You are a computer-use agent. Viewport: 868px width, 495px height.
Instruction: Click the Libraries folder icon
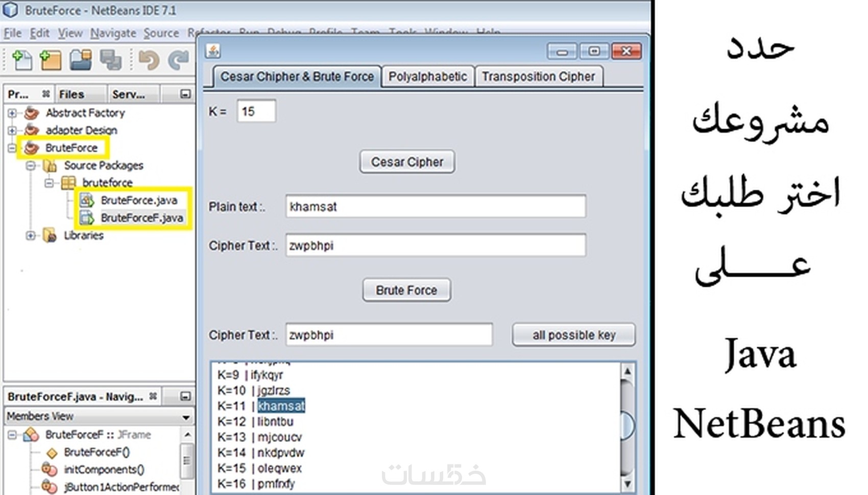50,235
